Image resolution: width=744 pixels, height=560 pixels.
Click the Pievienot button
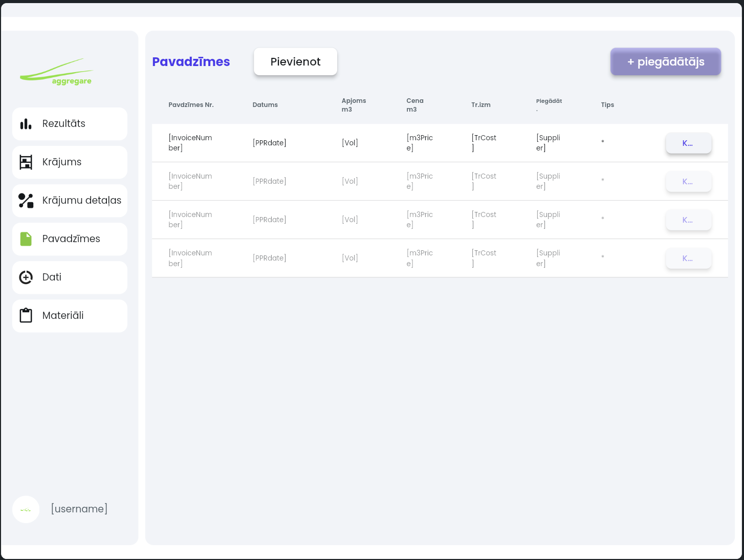[x=295, y=62]
